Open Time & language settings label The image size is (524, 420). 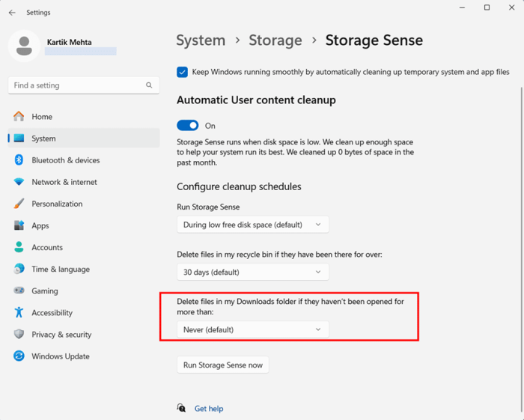click(61, 270)
